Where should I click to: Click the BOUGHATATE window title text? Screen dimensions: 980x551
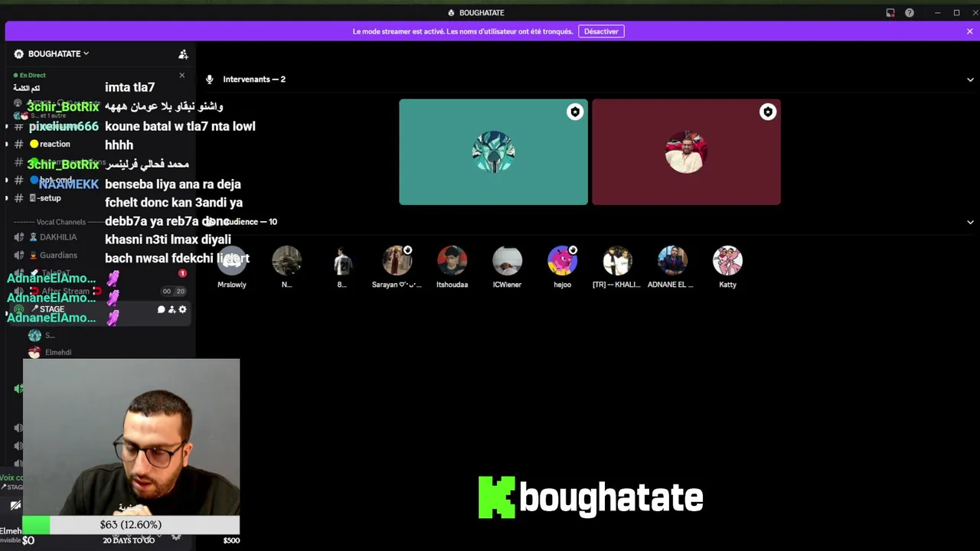(482, 13)
